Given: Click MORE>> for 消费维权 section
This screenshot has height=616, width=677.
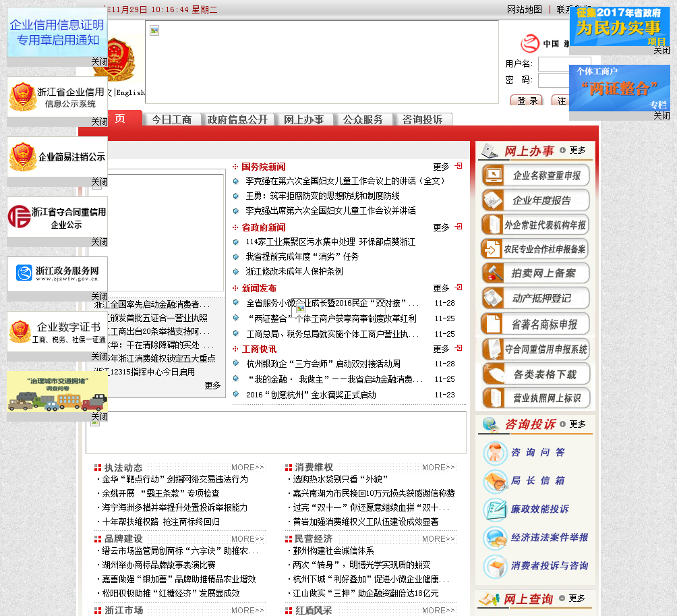Looking at the screenshot, I should 438,468.
